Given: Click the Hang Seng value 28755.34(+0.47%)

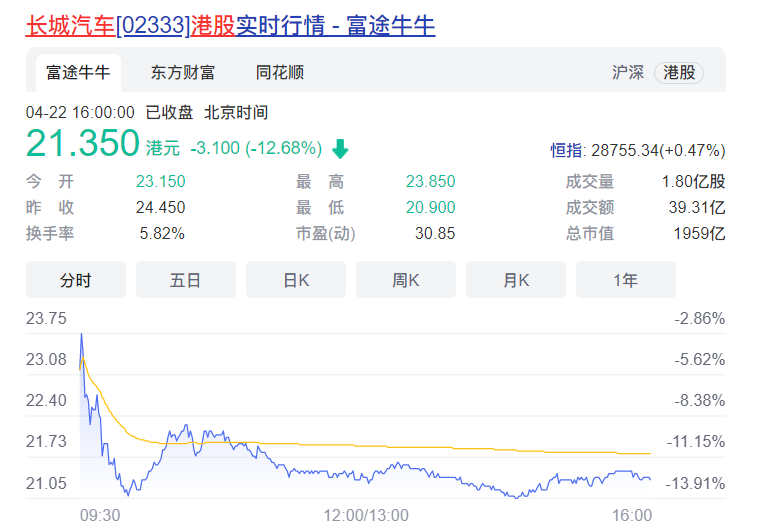Looking at the screenshot, I should click(658, 150).
